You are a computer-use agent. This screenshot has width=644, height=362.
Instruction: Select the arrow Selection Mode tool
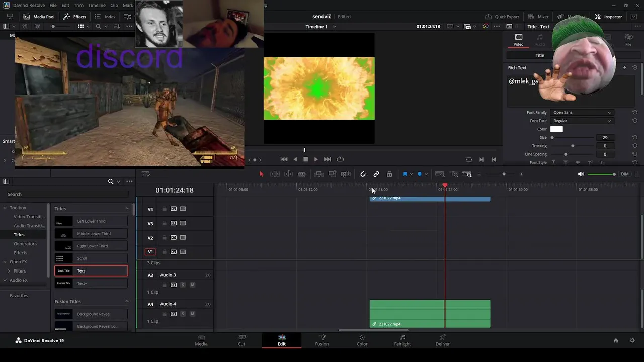tap(261, 174)
